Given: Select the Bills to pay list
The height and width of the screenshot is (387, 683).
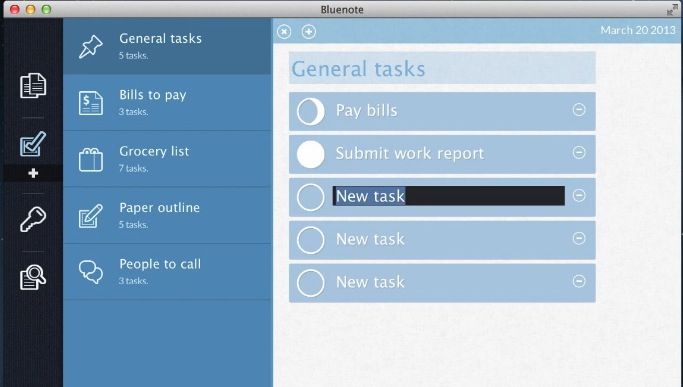Looking at the screenshot, I should 167,103.
